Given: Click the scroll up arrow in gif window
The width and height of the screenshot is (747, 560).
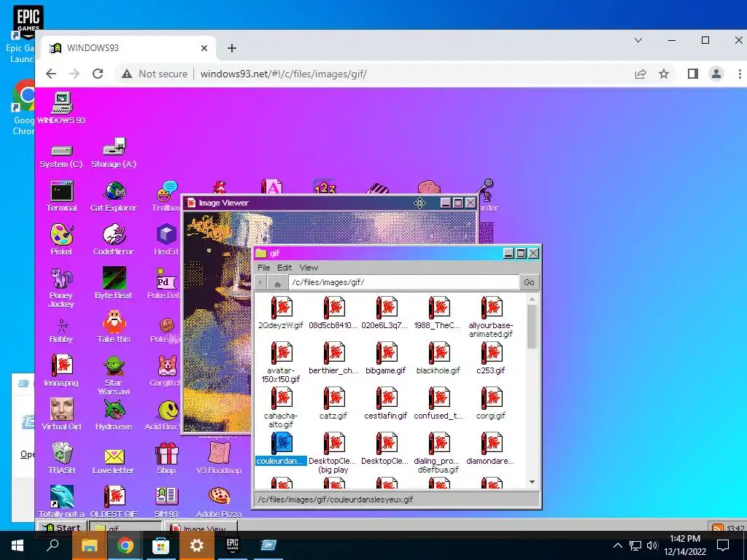Looking at the screenshot, I should click(x=532, y=299).
